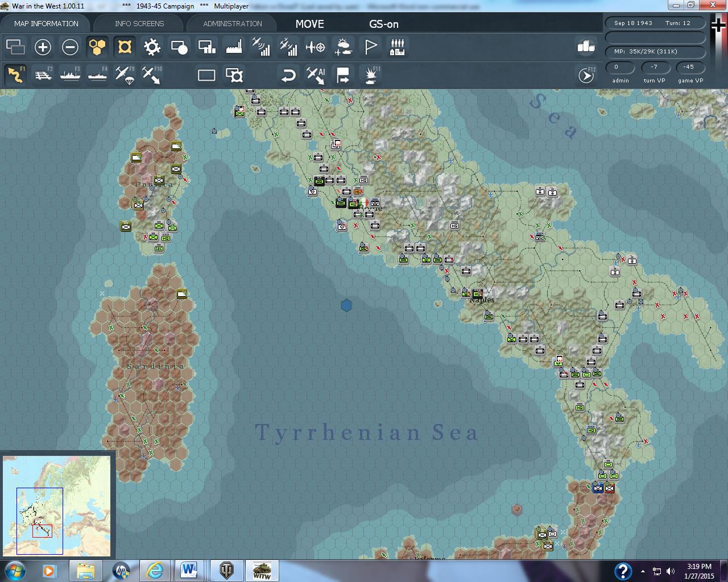
Task: Open the bar chart statistics icon
Action: click(x=586, y=47)
